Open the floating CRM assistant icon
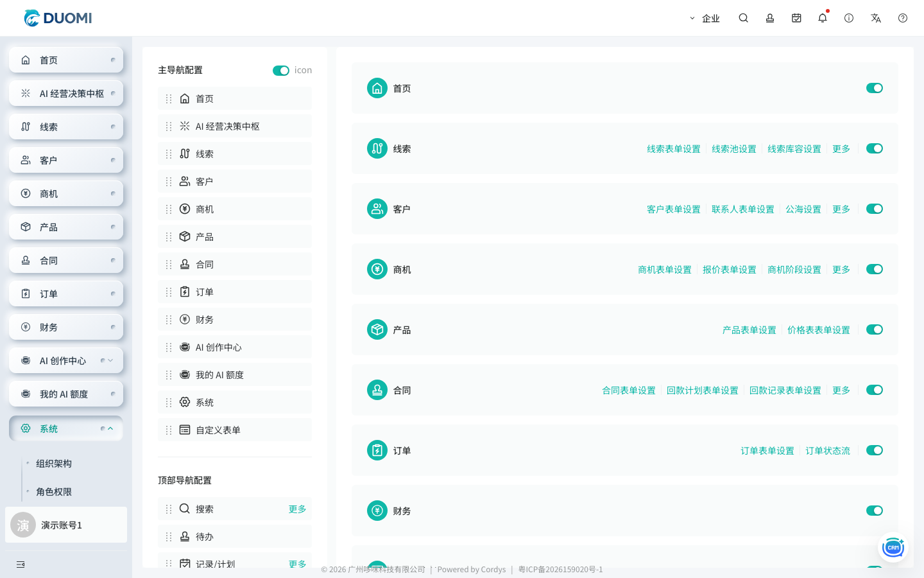924x578 pixels. click(893, 548)
